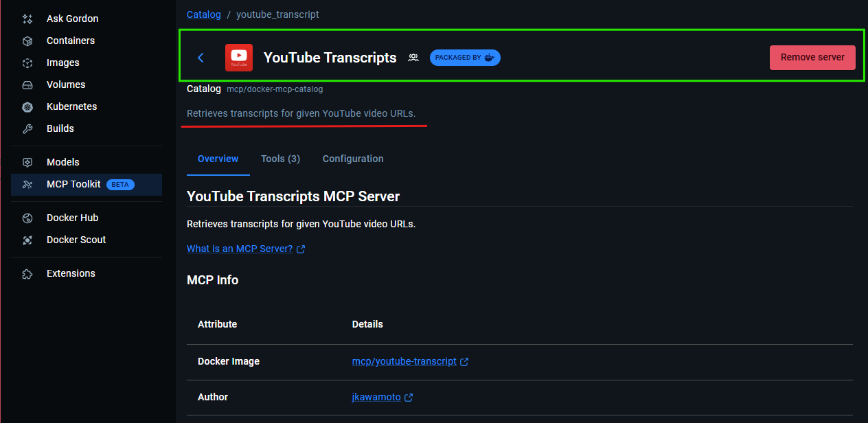Switch to the Configuration tab
The image size is (868, 423).
click(353, 159)
